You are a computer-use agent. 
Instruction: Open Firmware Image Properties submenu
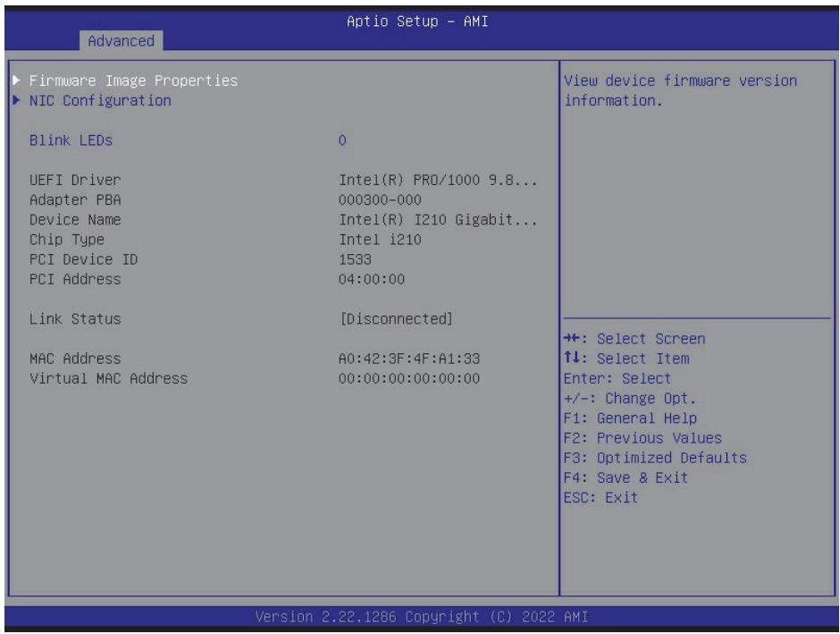[133, 80]
